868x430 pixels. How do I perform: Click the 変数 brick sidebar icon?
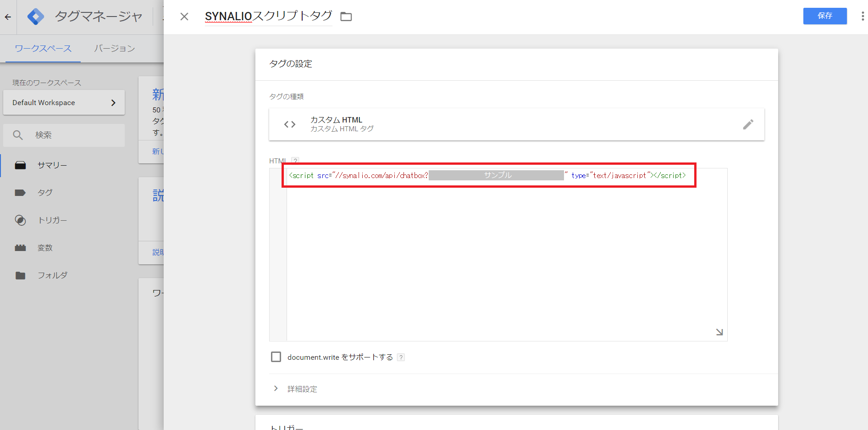pyautogui.click(x=20, y=248)
